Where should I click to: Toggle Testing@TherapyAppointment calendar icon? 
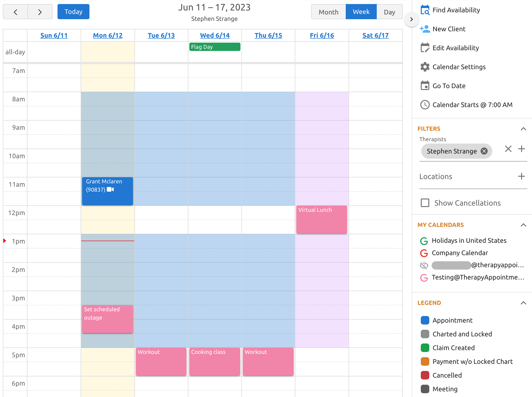click(424, 278)
